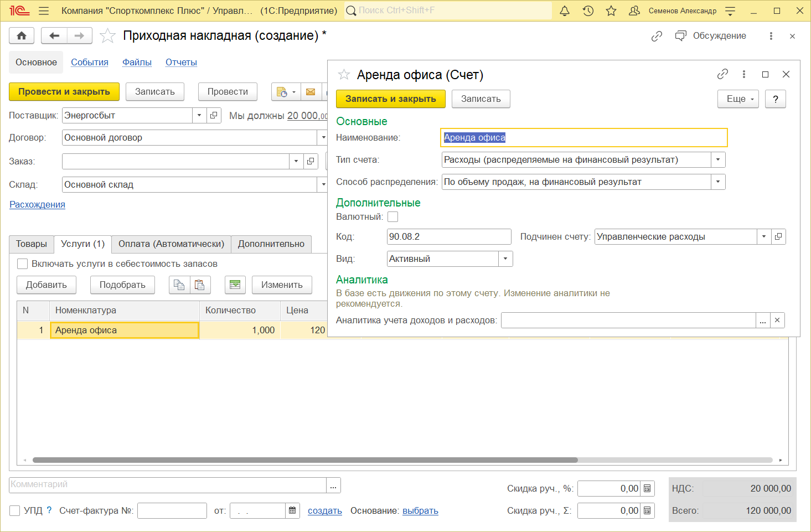
Task: Click the Добавить button
Action: pyautogui.click(x=47, y=285)
